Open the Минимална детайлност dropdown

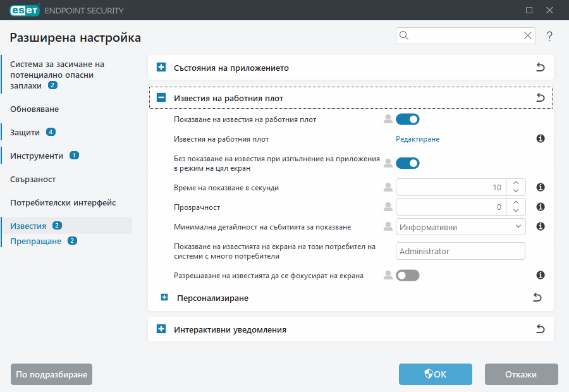pos(460,226)
